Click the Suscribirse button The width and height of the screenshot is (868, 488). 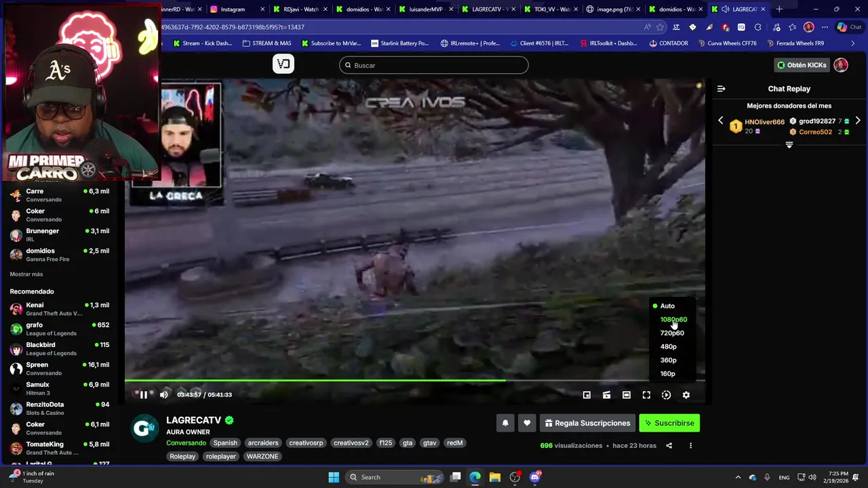pyautogui.click(x=669, y=423)
